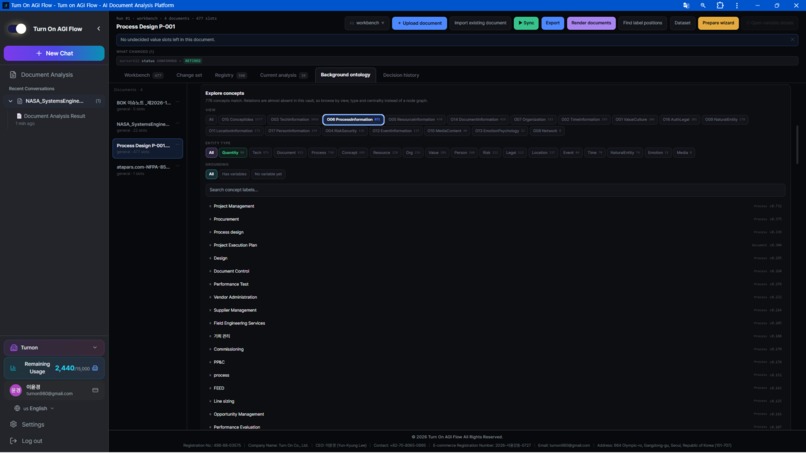806x453 pixels.
Task: Select the Background ontology tab
Action: pos(345,75)
